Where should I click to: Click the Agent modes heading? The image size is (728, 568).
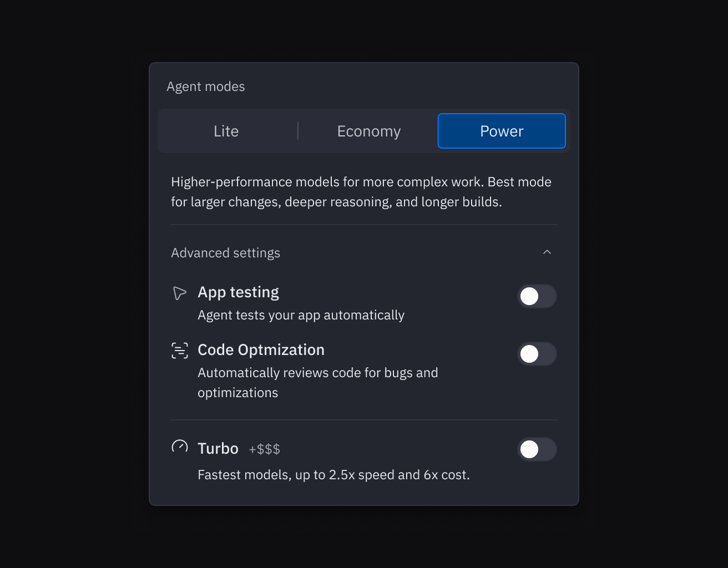pyautogui.click(x=205, y=87)
